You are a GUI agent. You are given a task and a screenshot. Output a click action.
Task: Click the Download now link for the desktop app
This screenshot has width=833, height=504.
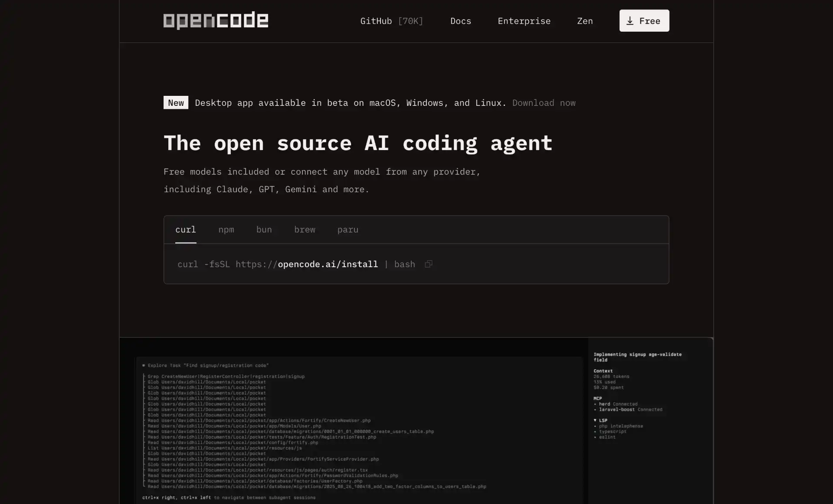click(544, 103)
